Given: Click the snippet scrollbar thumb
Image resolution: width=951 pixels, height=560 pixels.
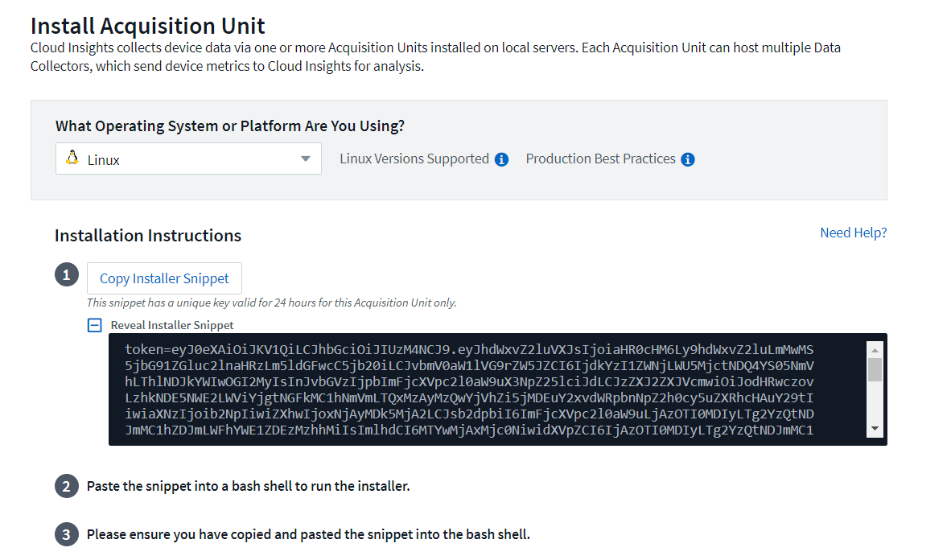Looking at the screenshot, I should [875, 369].
